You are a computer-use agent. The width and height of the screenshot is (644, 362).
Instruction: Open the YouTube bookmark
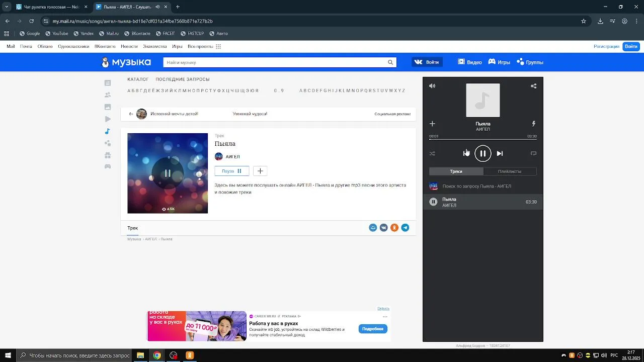coord(57,34)
